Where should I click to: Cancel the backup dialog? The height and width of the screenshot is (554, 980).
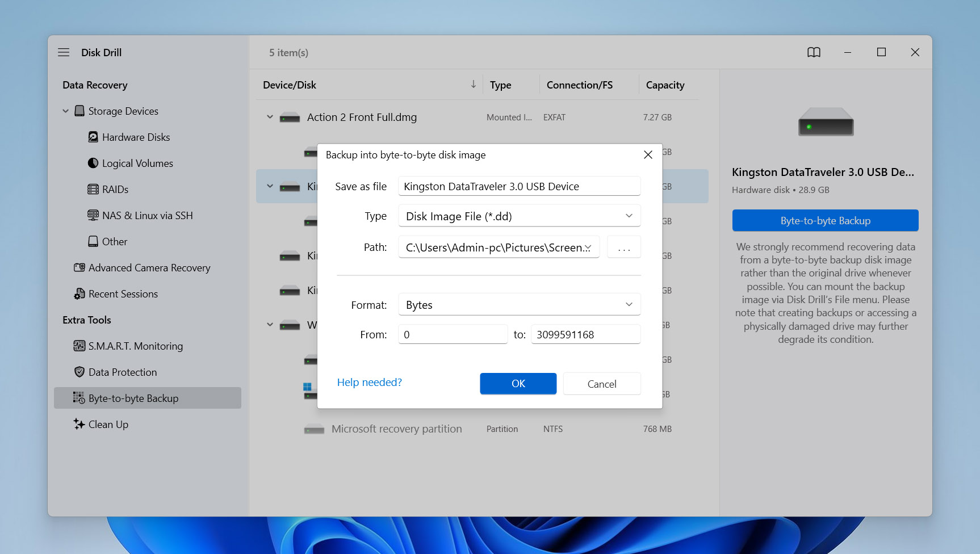(x=602, y=384)
